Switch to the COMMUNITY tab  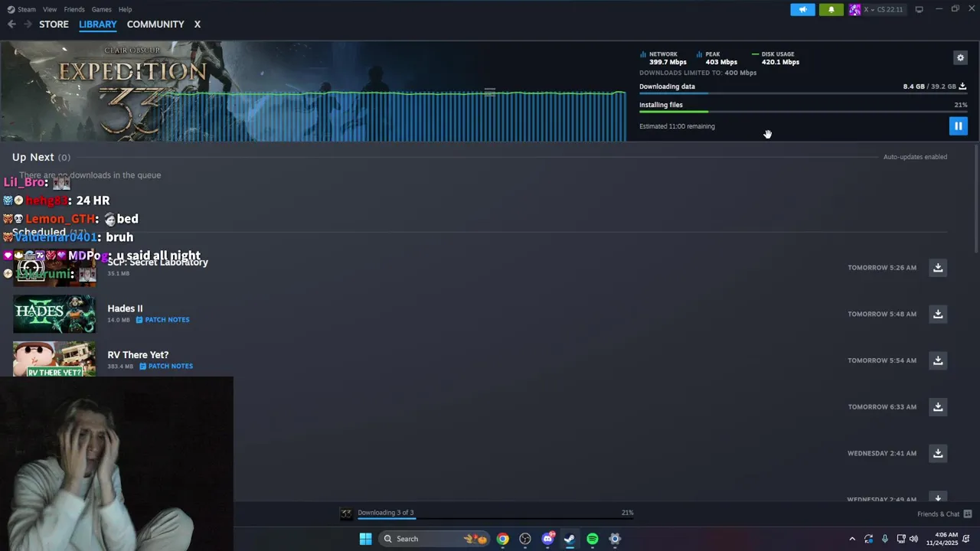[x=155, y=24]
